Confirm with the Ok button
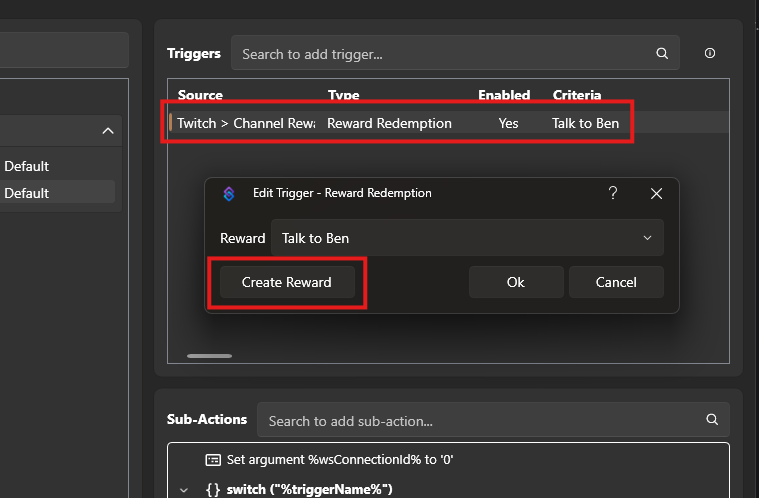The image size is (759, 498). 516,282
